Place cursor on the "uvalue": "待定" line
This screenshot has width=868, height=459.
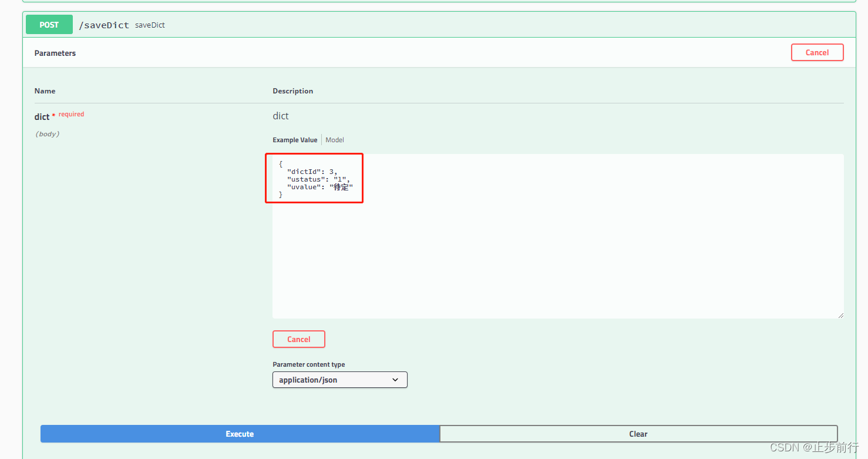tap(320, 187)
